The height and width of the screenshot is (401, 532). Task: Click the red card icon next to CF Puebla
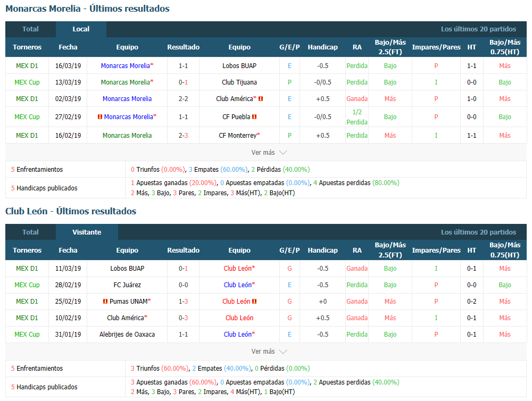(x=254, y=116)
